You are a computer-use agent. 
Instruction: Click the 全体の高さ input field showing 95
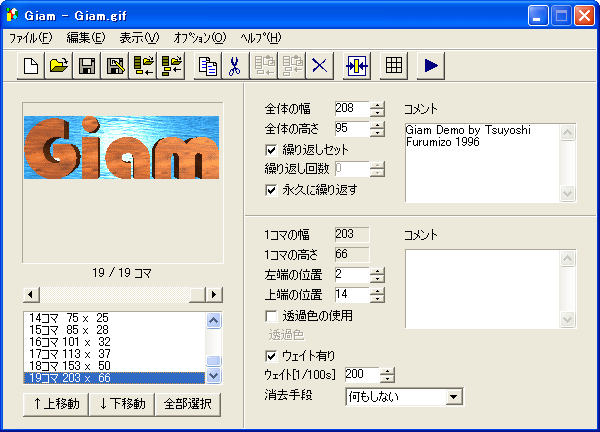coord(352,129)
